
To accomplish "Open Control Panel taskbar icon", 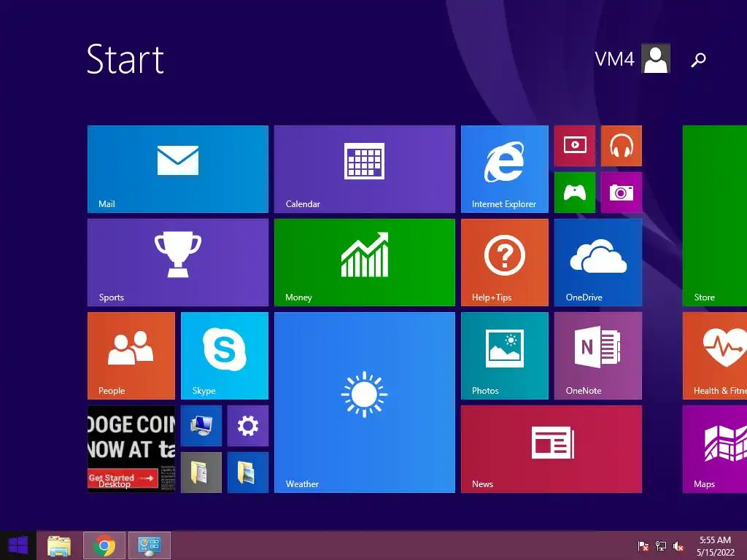I will [150, 545].
